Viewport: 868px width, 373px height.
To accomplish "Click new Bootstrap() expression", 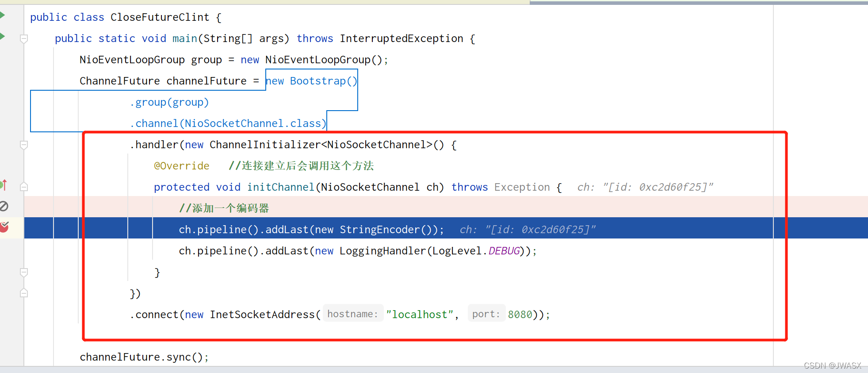I will click(x=311, y=81).
